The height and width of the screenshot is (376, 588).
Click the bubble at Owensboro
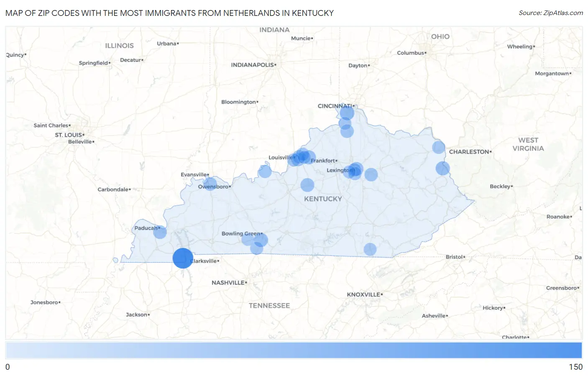click(210, 184)
